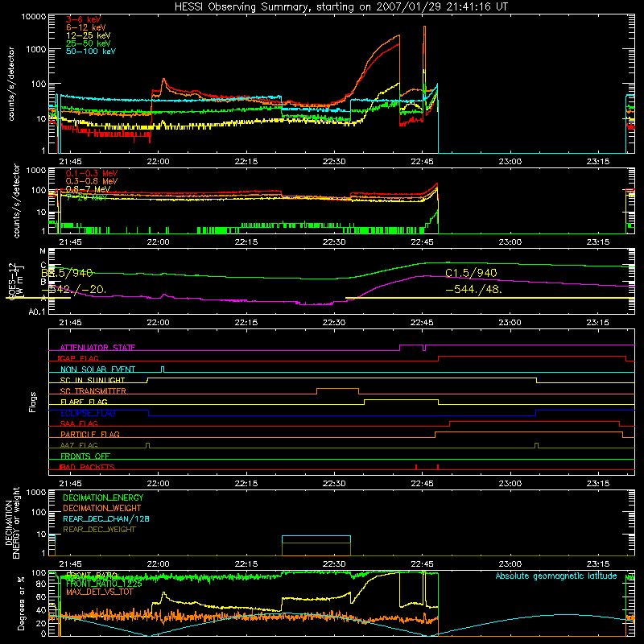644x644 pixels.
Task: Select the SC_TRANSMITTER flag label
Action: point(93,391)
